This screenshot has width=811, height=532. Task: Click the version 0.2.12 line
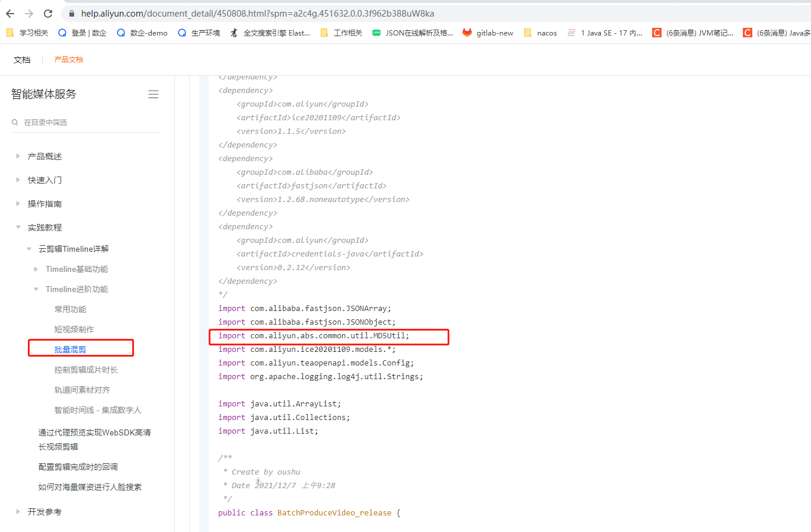click(293, 268)
